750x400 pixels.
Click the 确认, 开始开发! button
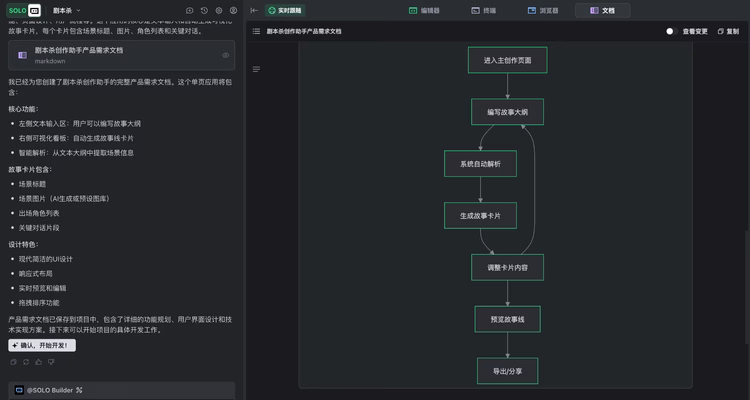(x=42, y=345)
